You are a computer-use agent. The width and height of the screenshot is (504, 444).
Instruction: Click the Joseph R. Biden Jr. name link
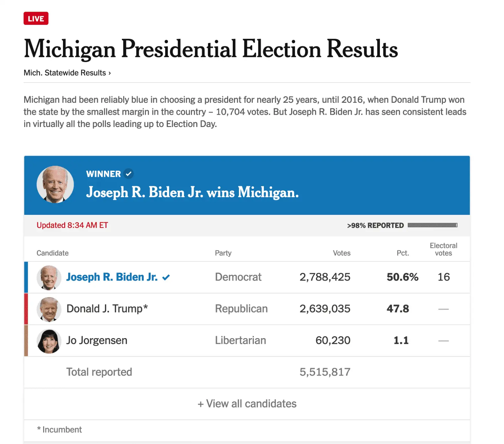coord(112,277)
